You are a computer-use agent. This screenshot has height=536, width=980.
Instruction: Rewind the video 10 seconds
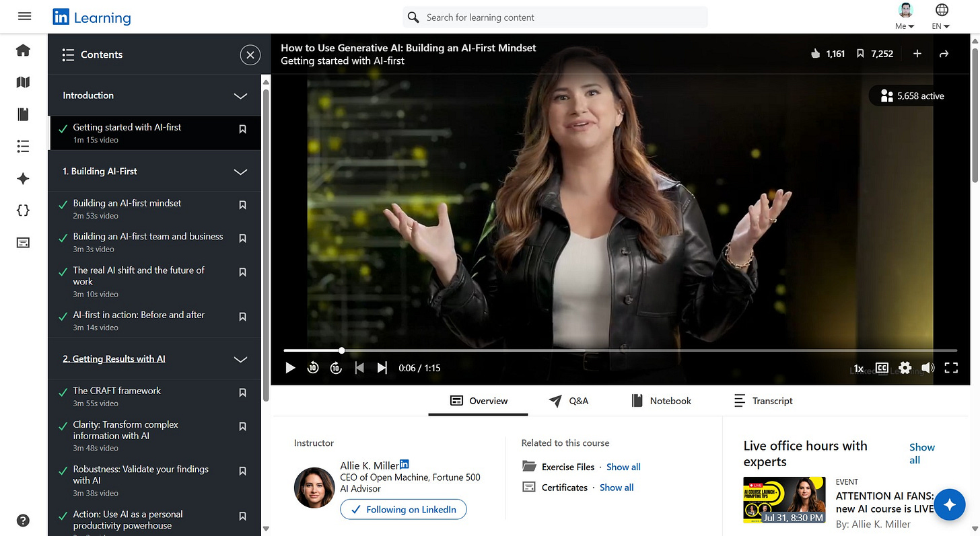pos(313,368)
